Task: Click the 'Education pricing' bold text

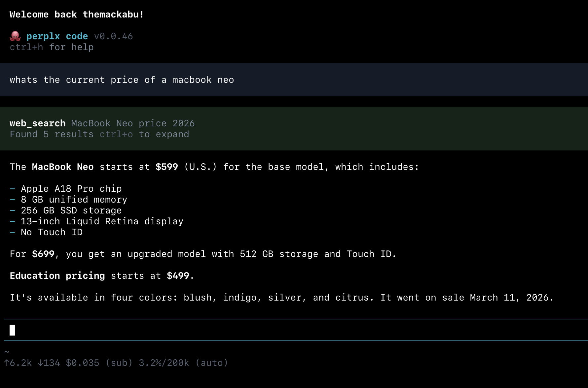Action: (57, 276)
